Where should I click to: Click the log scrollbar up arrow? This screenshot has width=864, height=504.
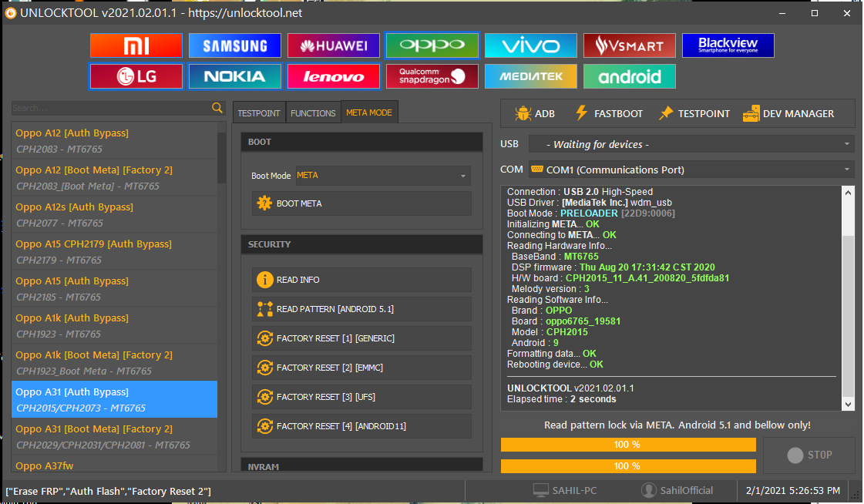848,193
